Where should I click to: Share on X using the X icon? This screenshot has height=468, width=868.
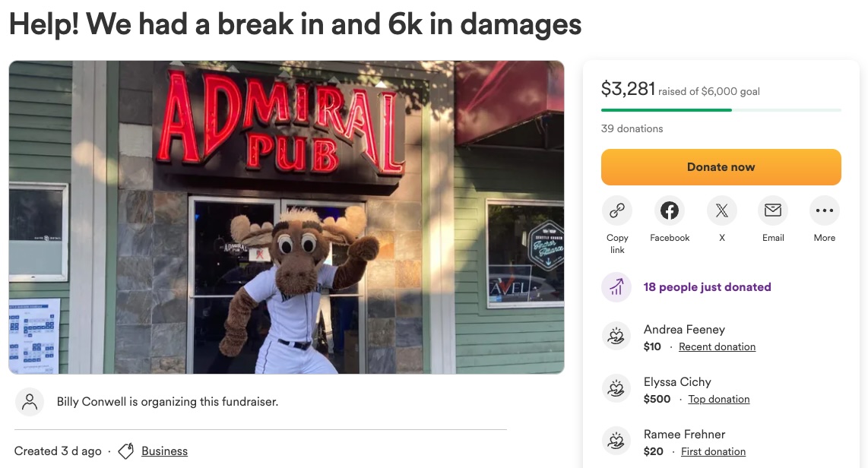pyautogui.click(x=721, y=210)
